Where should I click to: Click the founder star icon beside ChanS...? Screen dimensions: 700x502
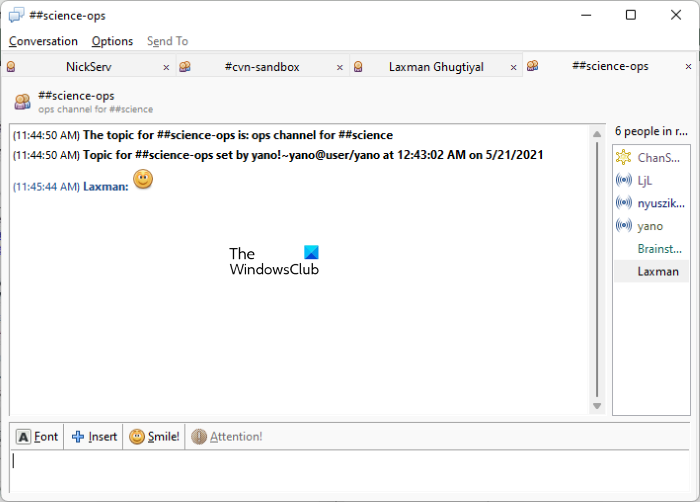tap(623, 157)
